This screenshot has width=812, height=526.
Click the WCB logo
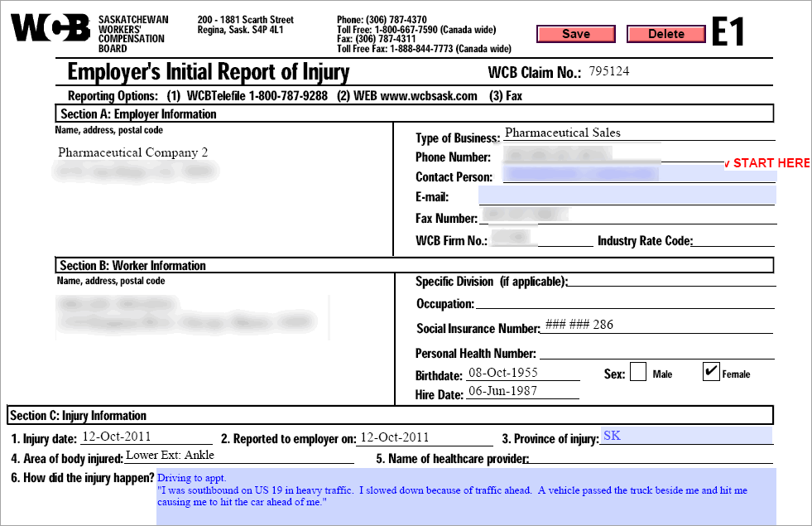pyautogui.click(x=50, y=28)
